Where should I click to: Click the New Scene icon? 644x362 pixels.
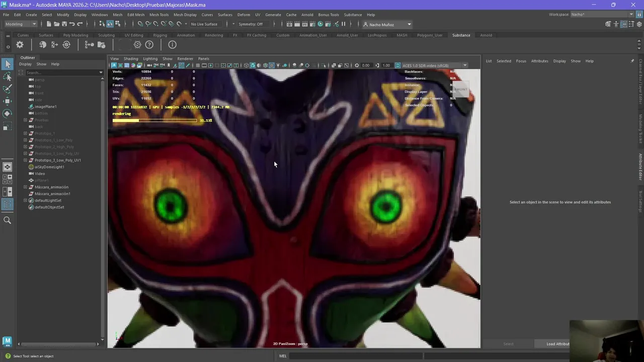pos(49,24)
